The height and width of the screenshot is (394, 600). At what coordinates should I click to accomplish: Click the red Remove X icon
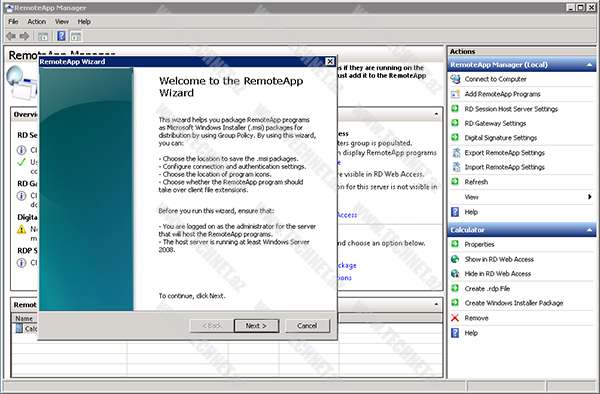(455, 318)
